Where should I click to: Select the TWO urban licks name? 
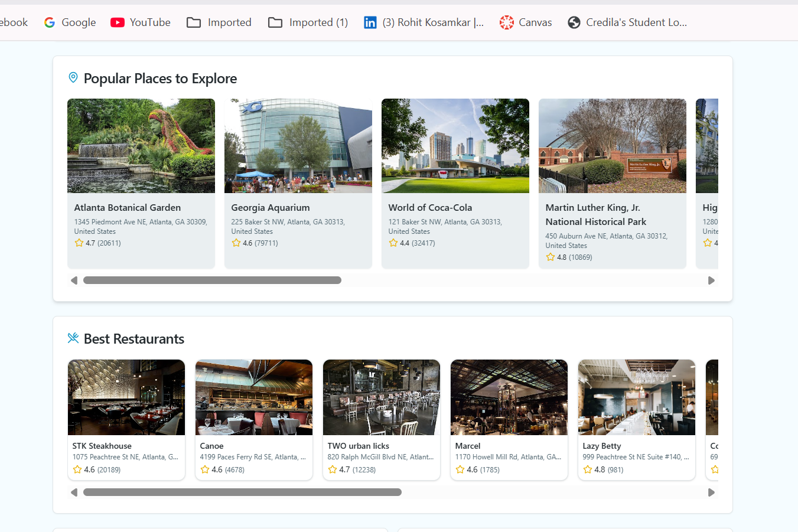point(359,446)
